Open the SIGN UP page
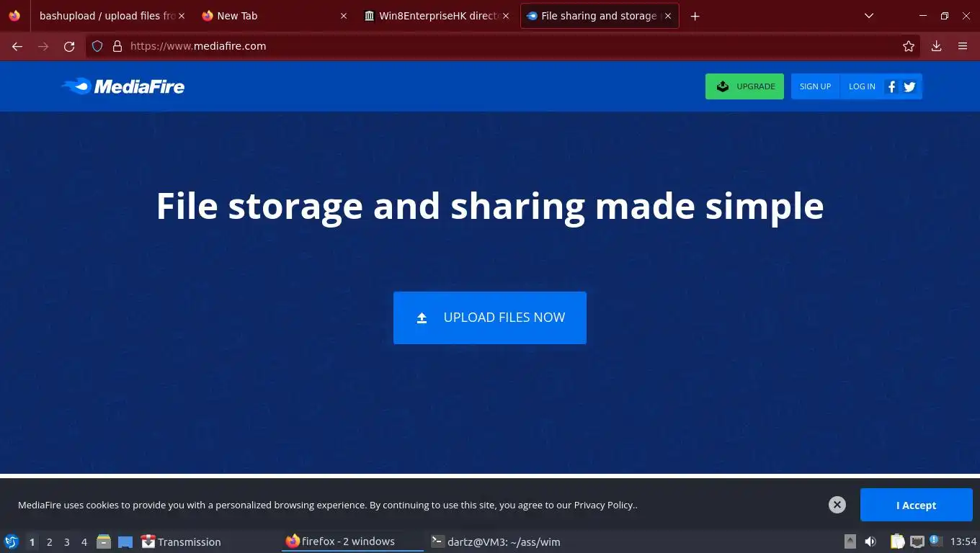This screenshot has height=553, width=980. (815, 86)
